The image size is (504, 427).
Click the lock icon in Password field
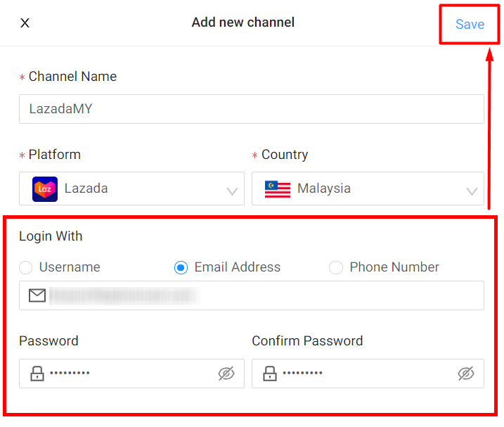(x=37, y=374)
